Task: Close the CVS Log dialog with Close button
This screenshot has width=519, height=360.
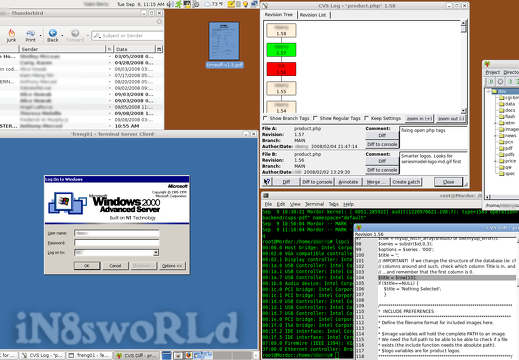Action: click(448, 182)
